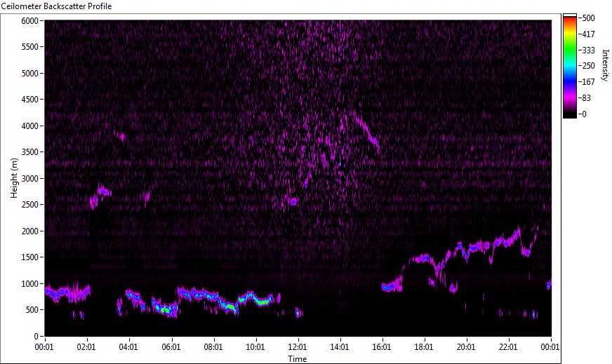The width and height of the screenshot is (612, 364).
Task: Click the 20:01 time axis tick
Action: (466, 347)
